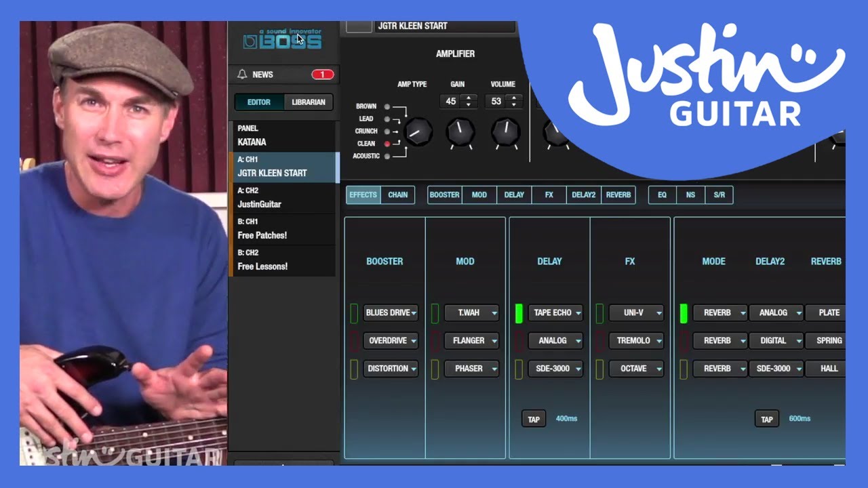Open the BOOSTER tab
868x488 pixels.
(445, 195)
